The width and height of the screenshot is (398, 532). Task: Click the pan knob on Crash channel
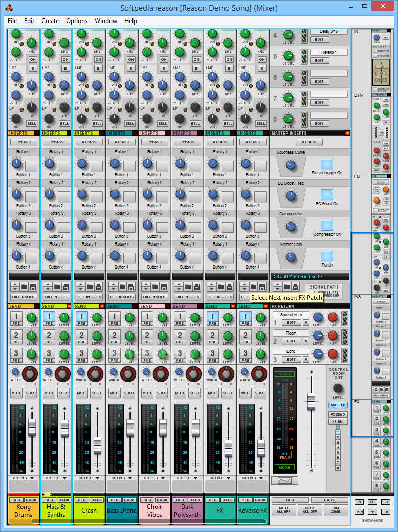coord(96,374)
